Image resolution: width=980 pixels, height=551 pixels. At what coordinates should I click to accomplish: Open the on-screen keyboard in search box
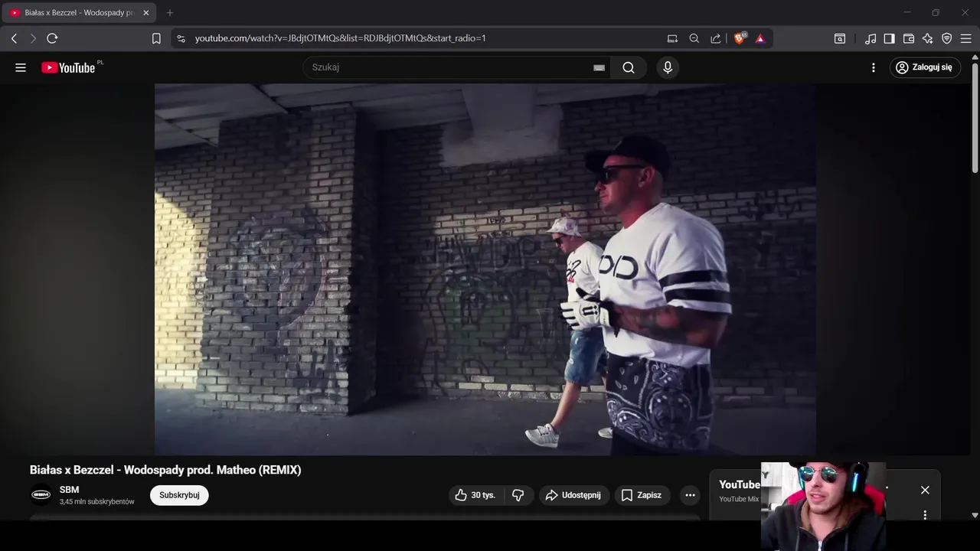tap(599, 67)
